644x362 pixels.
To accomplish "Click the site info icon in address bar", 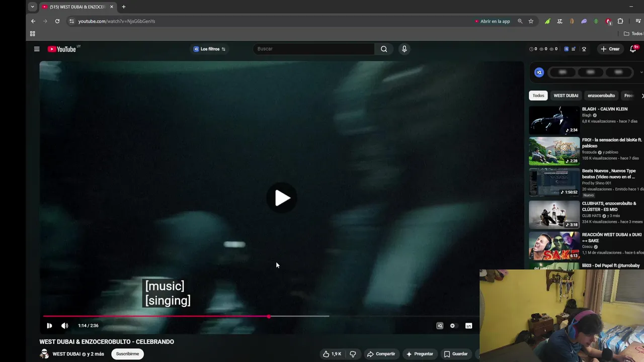I will pyautogui.click(x=71, y=21).
